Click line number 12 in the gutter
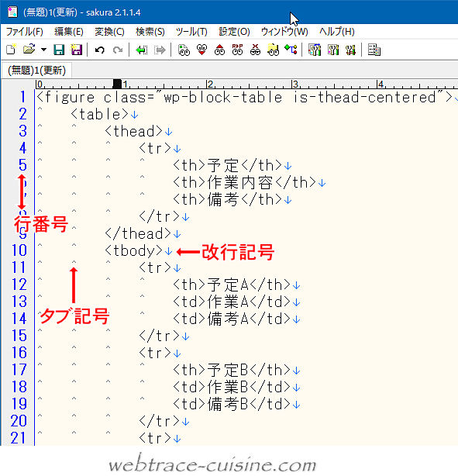Viewport: 458px width, 476px height. [19, 285]
